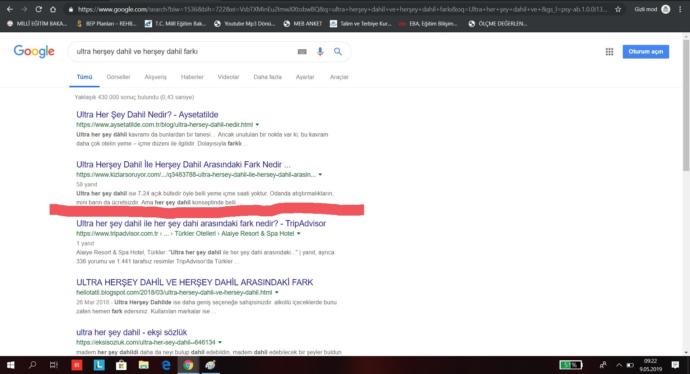Open the People icon in the system tray

click(x=603, y=365)
